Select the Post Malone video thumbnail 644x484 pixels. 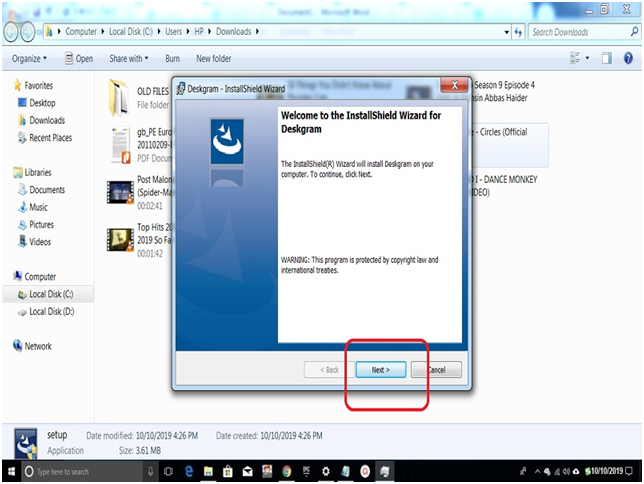point(120,192)
